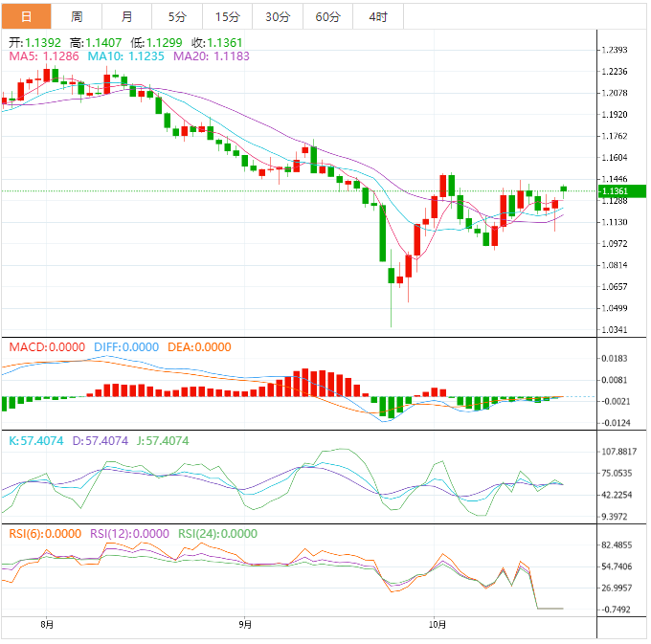Click the 8月 date axis label
This screenshot has width=651, height=644.
47,624
